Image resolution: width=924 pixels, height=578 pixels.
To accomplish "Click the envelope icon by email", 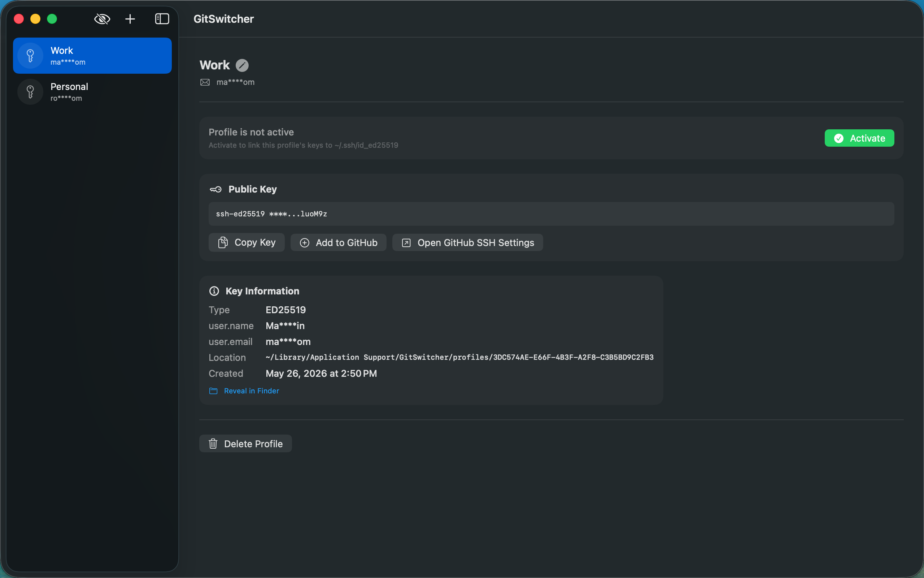I will [205, 82].
